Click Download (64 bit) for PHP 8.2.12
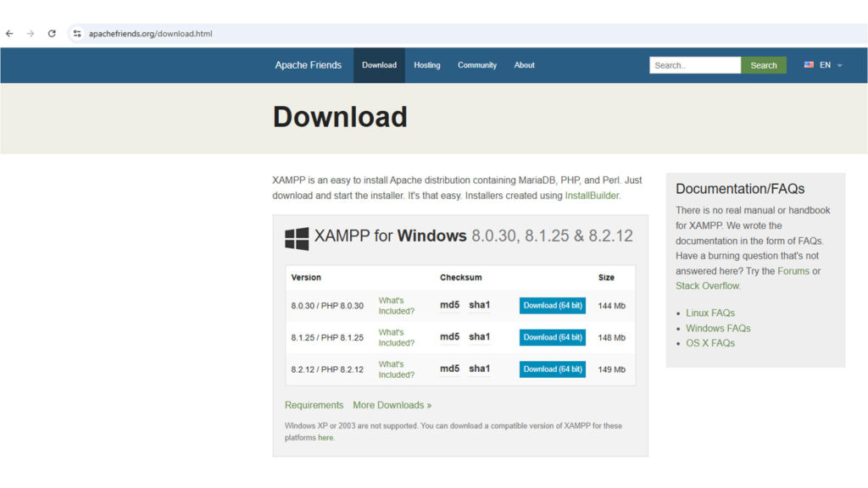Screen dimensions: 868x488 552,369
